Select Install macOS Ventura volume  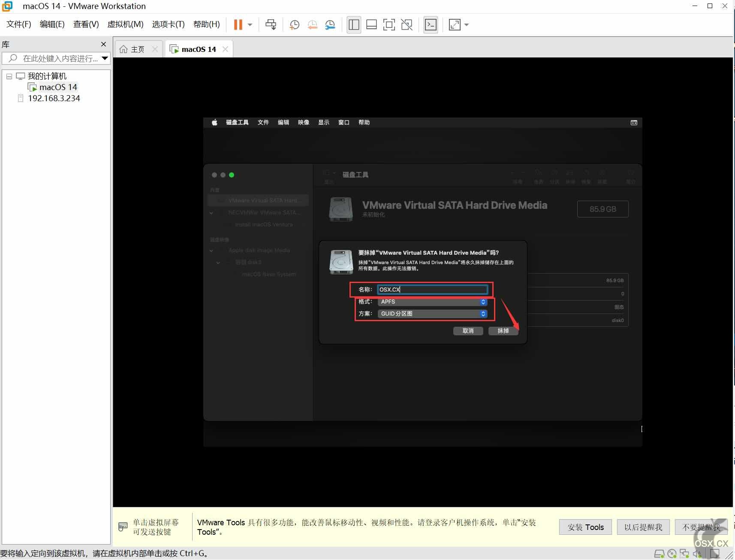click(x=264, y=224)
